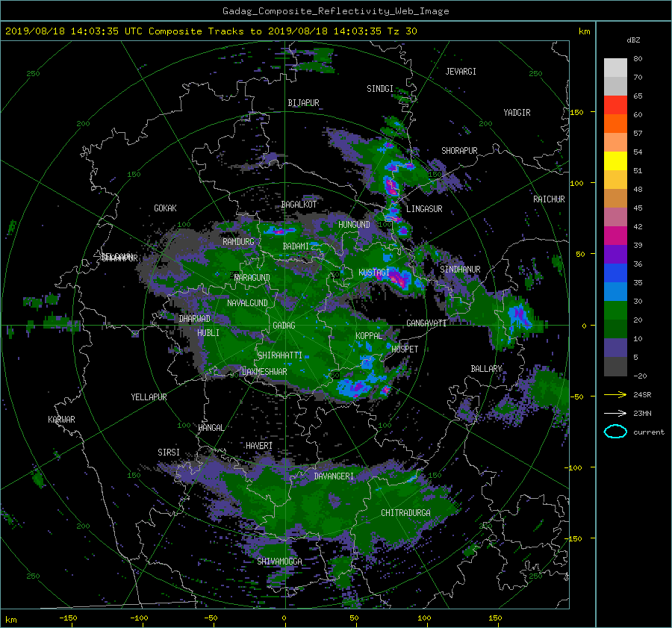Click the HUBLI city label
The image size is (672, 628).
click(208, 332)
